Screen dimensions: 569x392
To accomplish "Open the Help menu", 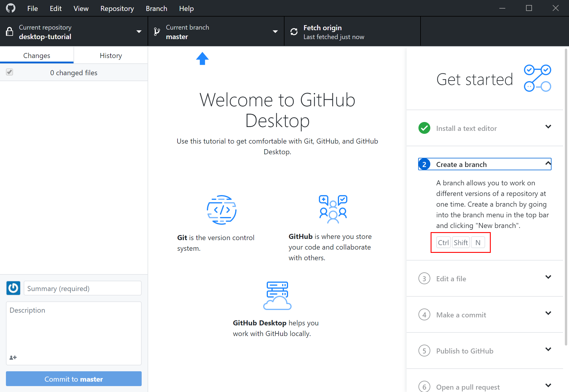I will [x=186, y=8].
